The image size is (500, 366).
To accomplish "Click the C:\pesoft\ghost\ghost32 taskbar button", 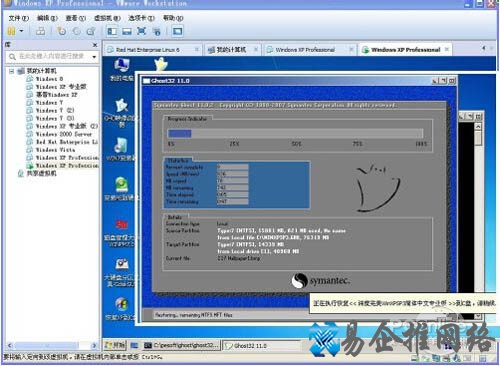I will point(182,345).
